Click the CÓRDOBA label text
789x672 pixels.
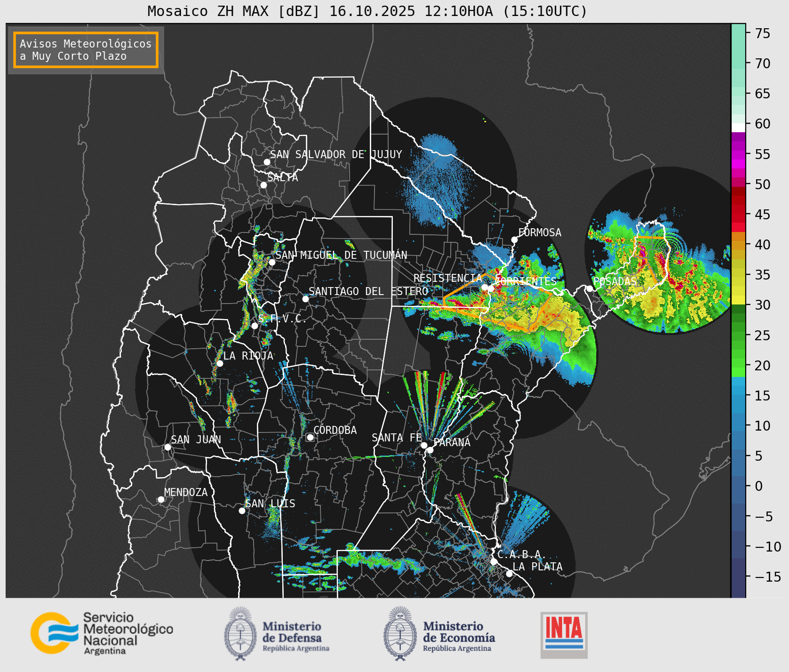click(335, 430)
